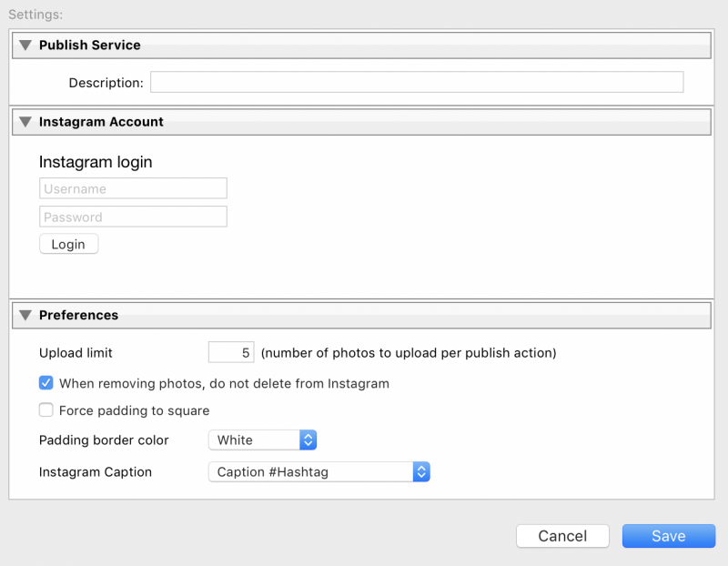Click the Upload limit number field
Screen dimensions: 728x566
click(x=231, y=352)
